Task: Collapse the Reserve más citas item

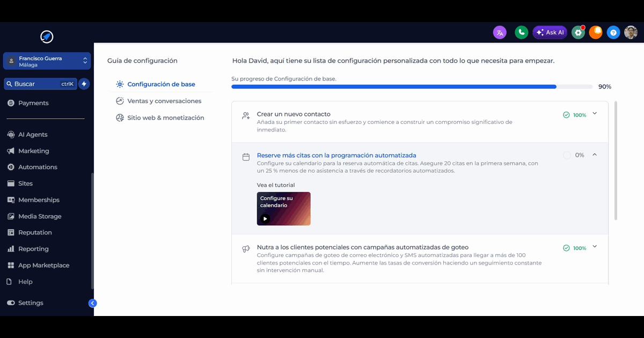Action: pyautogui.click(x=594, y=155)
